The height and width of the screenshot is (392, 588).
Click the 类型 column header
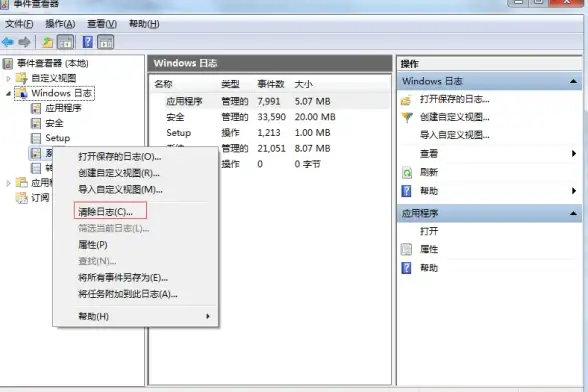230,84
